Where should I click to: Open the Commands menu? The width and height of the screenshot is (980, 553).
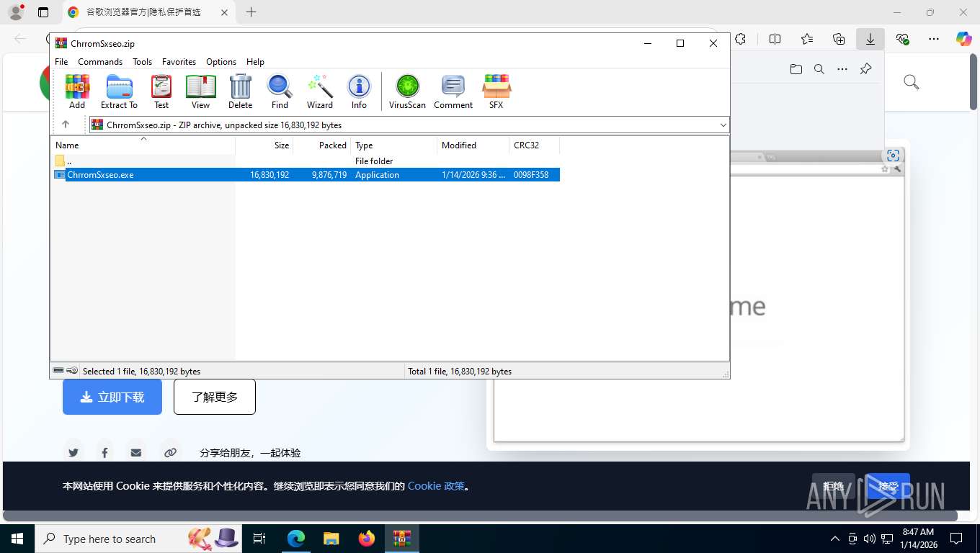tap(100, 62)
